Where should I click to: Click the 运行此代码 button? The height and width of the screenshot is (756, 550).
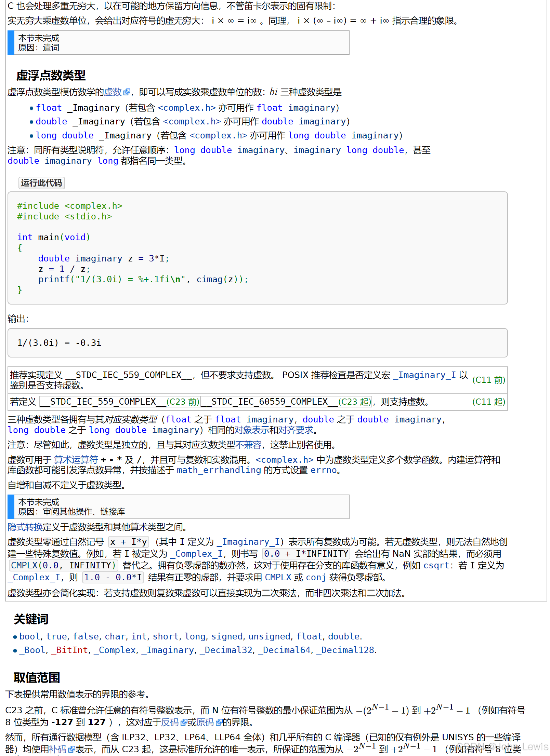[x=41, y=183]
